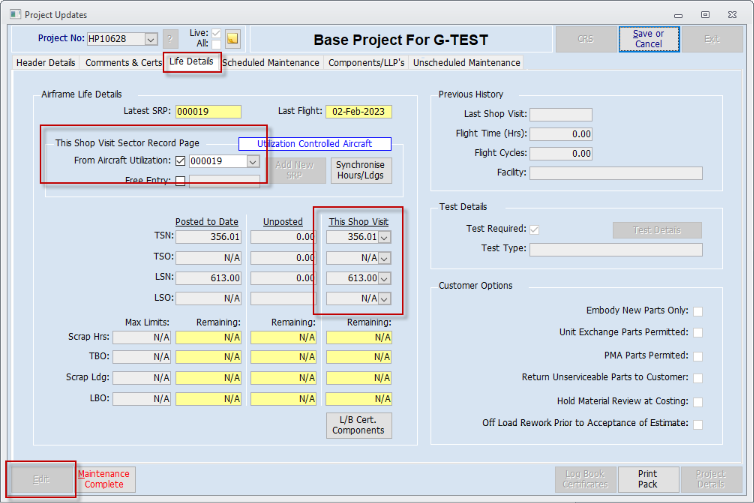Screen dimensions: 754x503
Task: Click the Free Entry text field
Action: click(x=225, y=181)
